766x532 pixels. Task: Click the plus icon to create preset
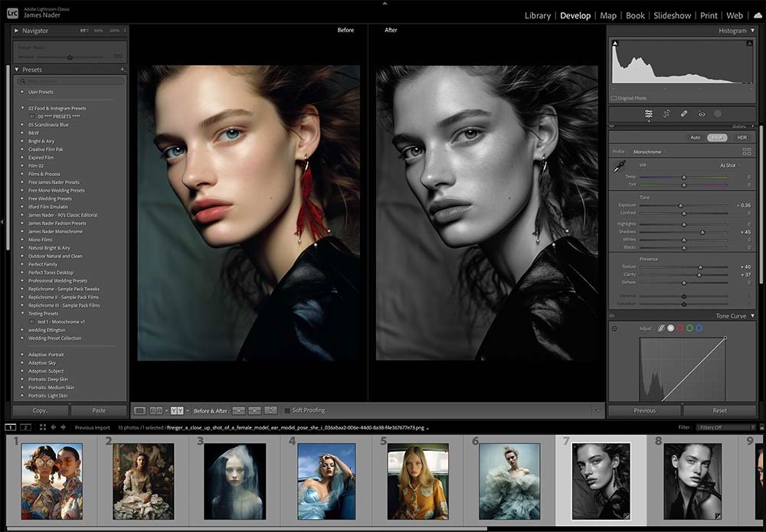pyautogui.click(x=123, y=70)
